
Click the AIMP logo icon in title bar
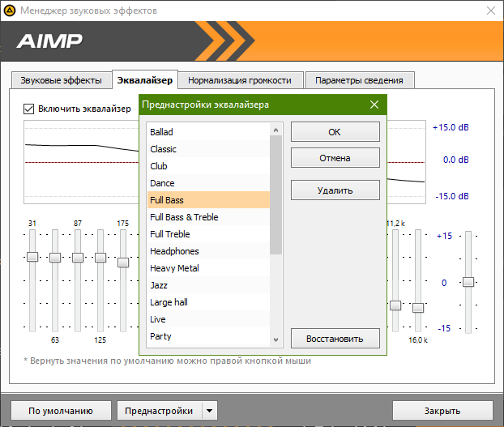coord(10,11)
